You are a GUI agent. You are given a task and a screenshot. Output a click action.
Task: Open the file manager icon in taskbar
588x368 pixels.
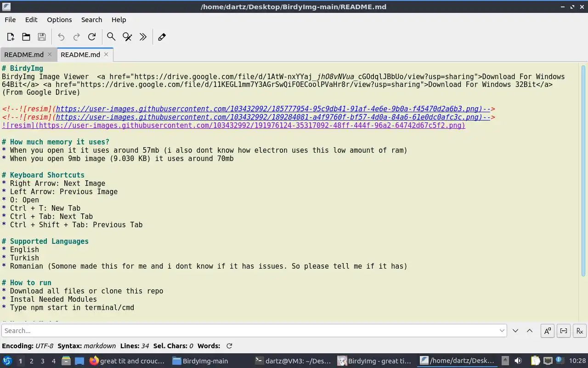click(x=66, y=361)
